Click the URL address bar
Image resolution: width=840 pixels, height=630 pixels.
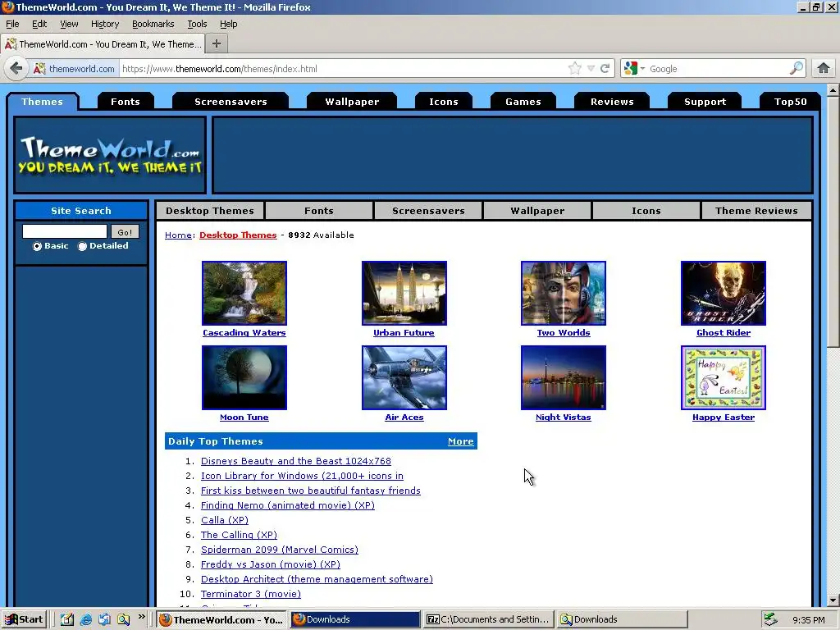[x=343, y=69]
